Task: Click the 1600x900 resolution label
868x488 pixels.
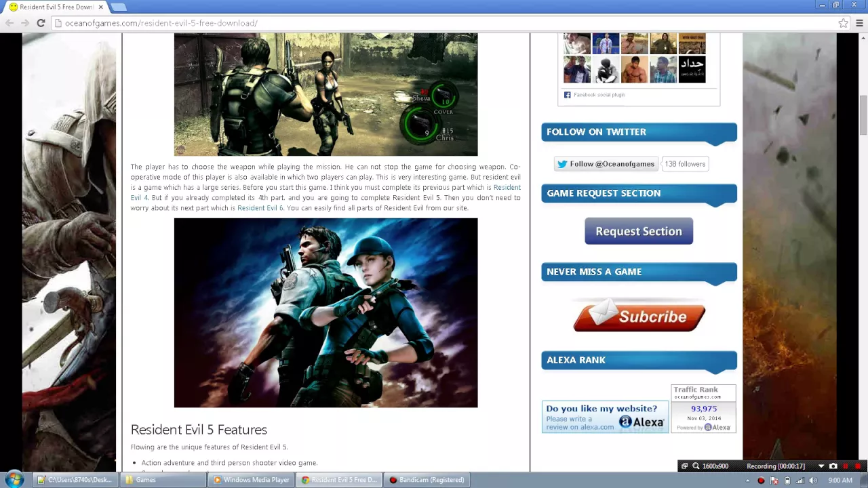Action: coord(715,466)
